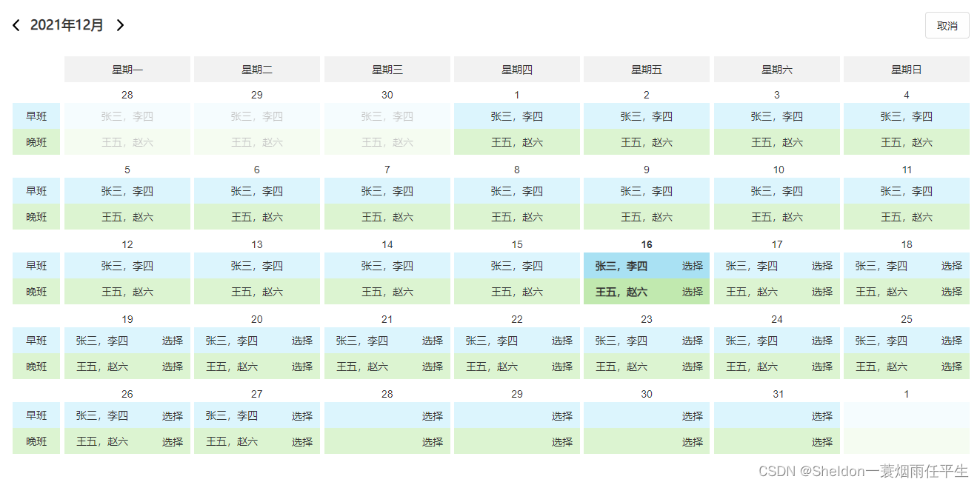
Task: Click date number 31
Action: coord(778,394)
